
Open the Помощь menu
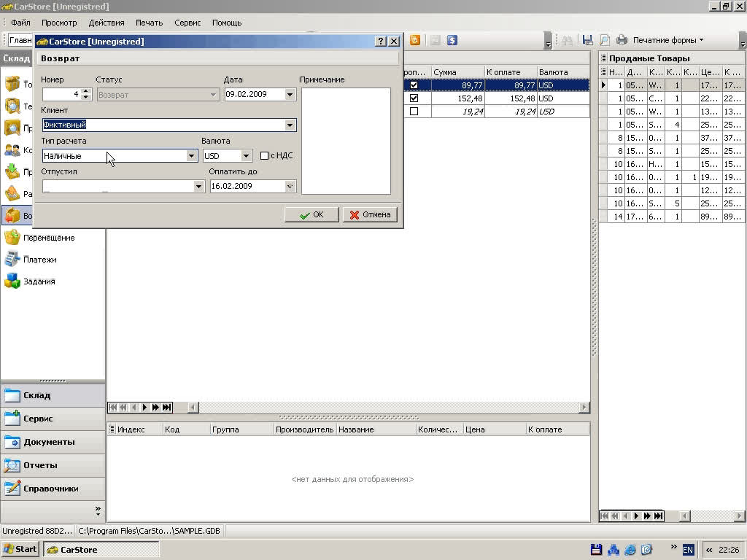(x=227, y=23)
